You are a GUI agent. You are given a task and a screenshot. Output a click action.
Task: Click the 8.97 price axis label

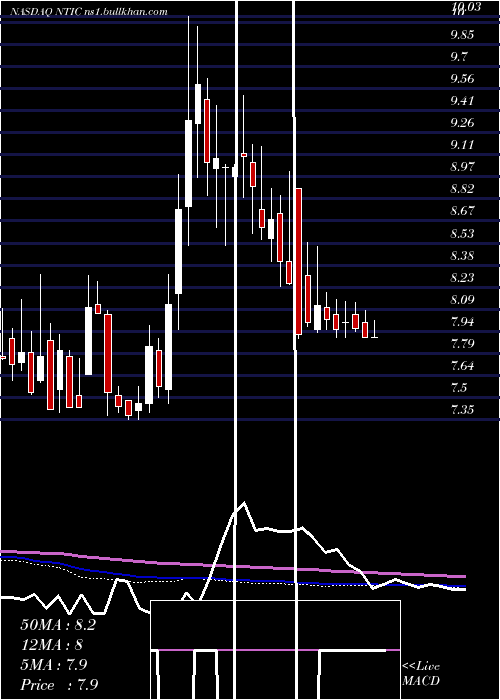(462, 167)
